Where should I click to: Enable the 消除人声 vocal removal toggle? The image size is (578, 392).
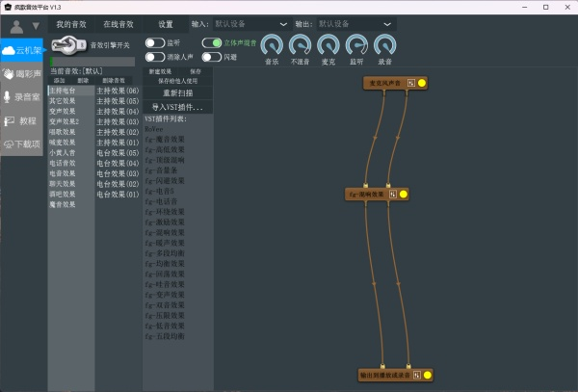coord(154,57)
